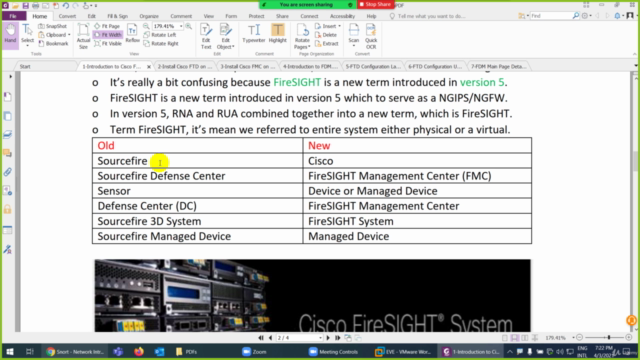Screen dimensions: 640x360
Task: Open EVE VMware Workstation from taskbar
Action: click(x=403, y=351)
